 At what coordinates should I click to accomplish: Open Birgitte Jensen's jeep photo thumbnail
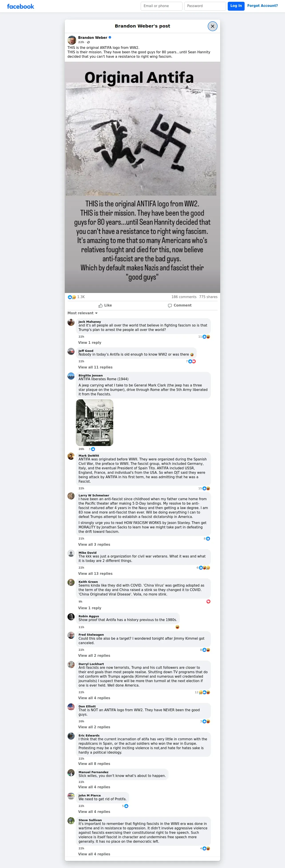[x=95, y=422]
